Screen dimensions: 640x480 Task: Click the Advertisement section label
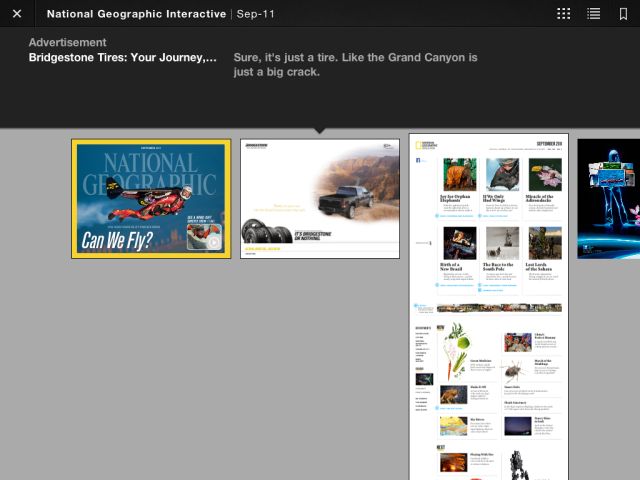pos(67,42)
